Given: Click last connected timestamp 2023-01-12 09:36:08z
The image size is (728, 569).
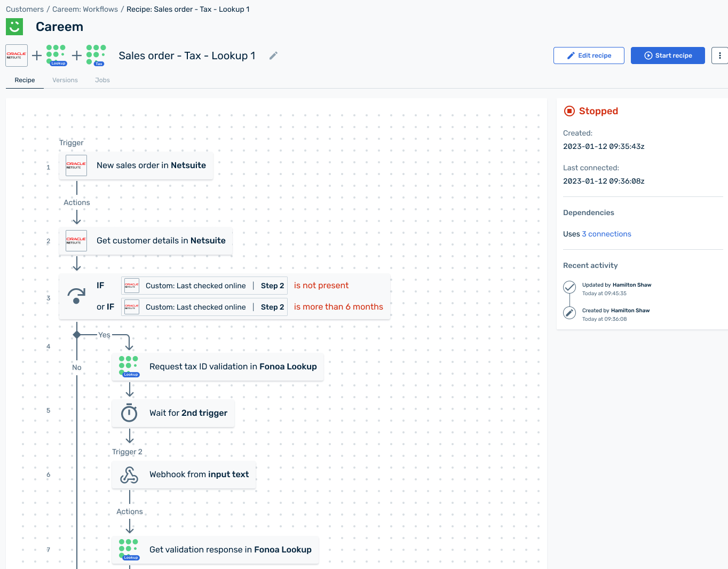Looking at the screenshot, I should click(604, 181).
